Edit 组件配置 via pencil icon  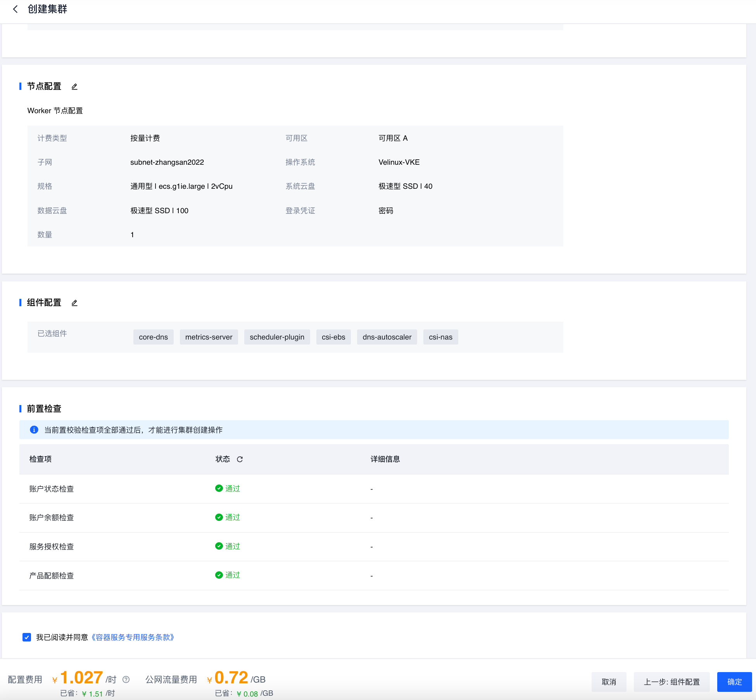(74, 303)
